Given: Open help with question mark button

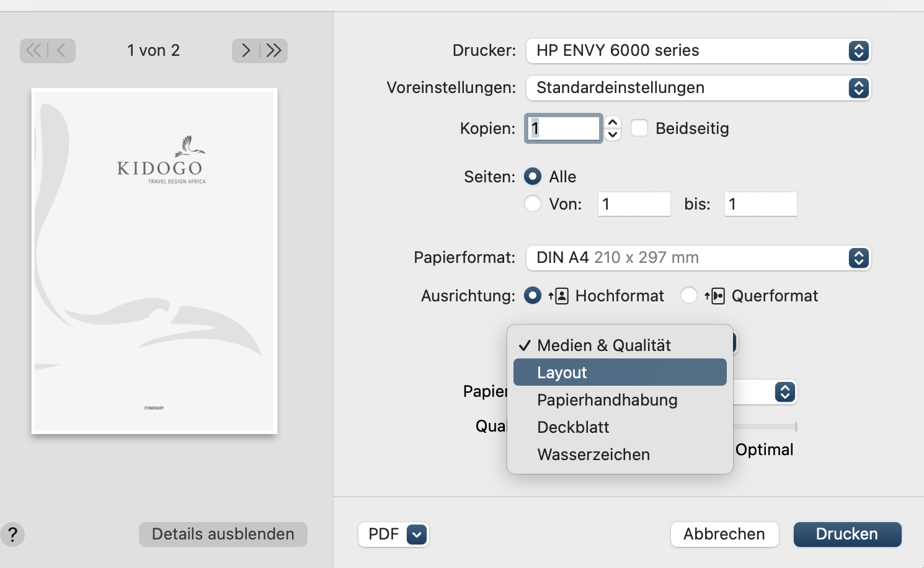Looking at the screenshot, I should click(12, 535).
